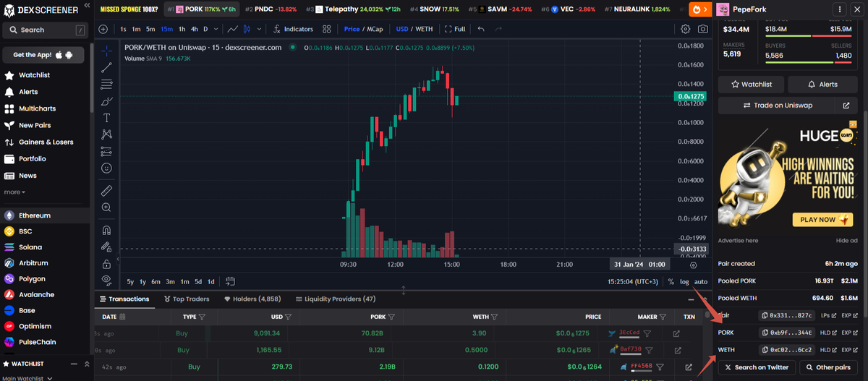Open the Fibonacci retracement tool

[106, 84]
